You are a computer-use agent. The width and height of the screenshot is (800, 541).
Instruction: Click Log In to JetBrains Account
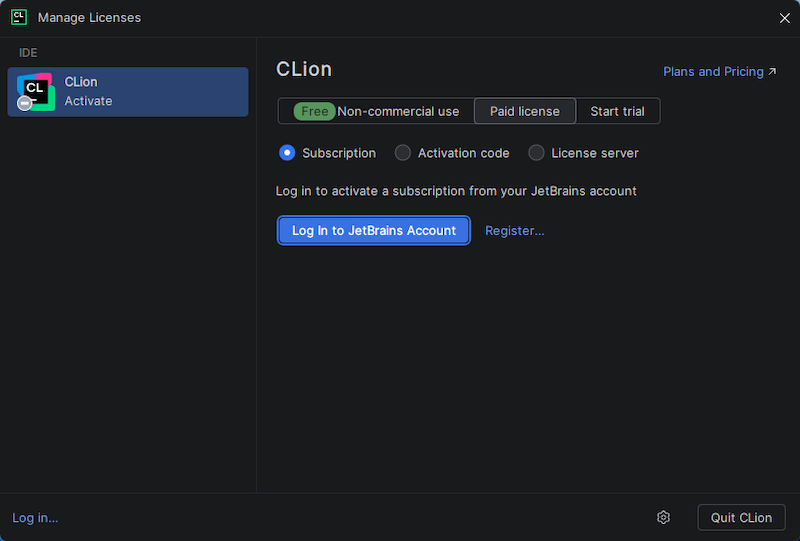(373, 230)
